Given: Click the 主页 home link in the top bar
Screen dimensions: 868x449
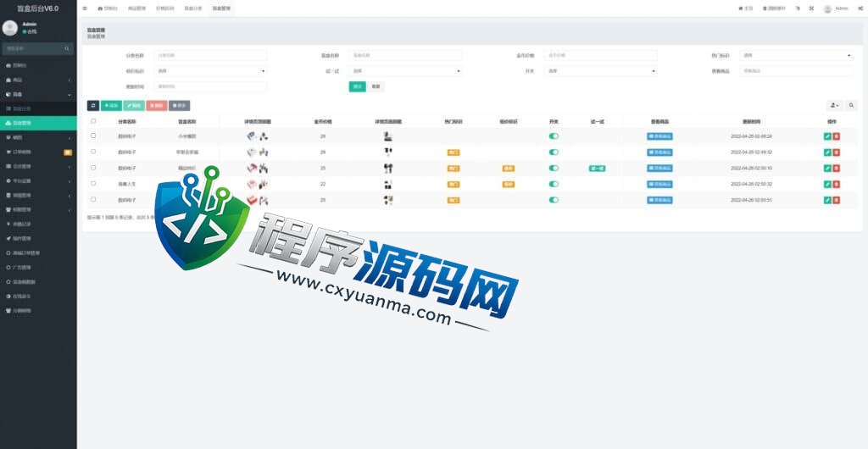Looking at the screenshot, I should 746,8.
